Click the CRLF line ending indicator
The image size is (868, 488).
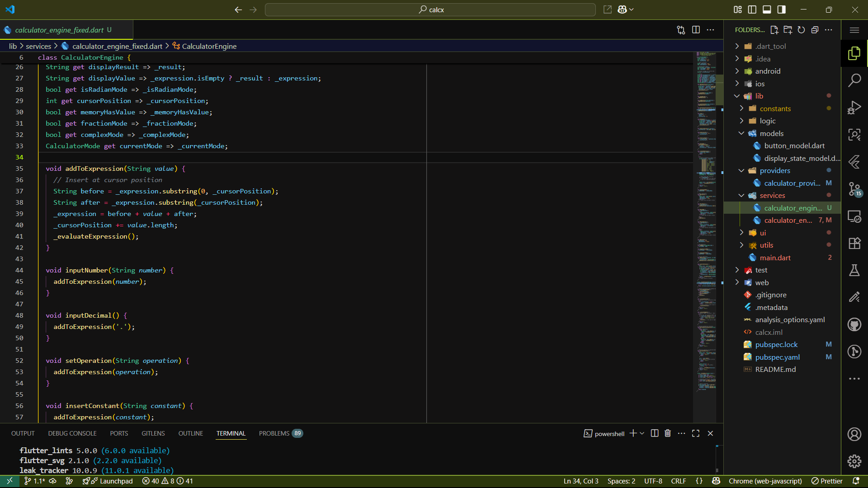678,481
